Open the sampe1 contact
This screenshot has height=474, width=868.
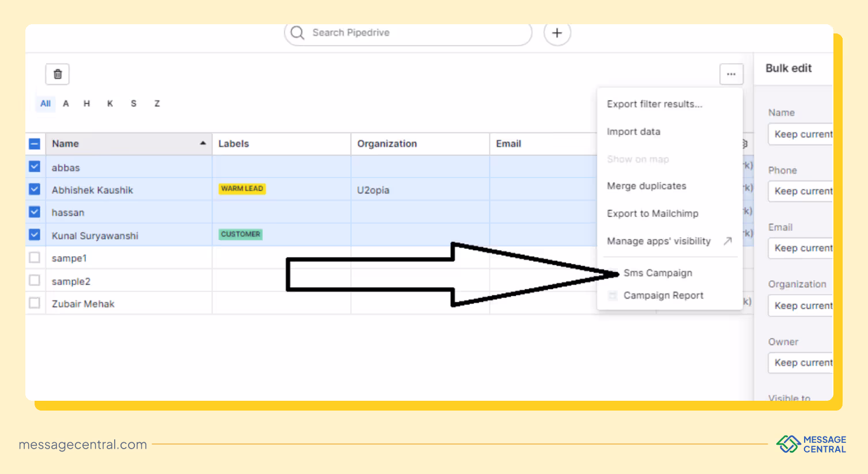point(69,258)
